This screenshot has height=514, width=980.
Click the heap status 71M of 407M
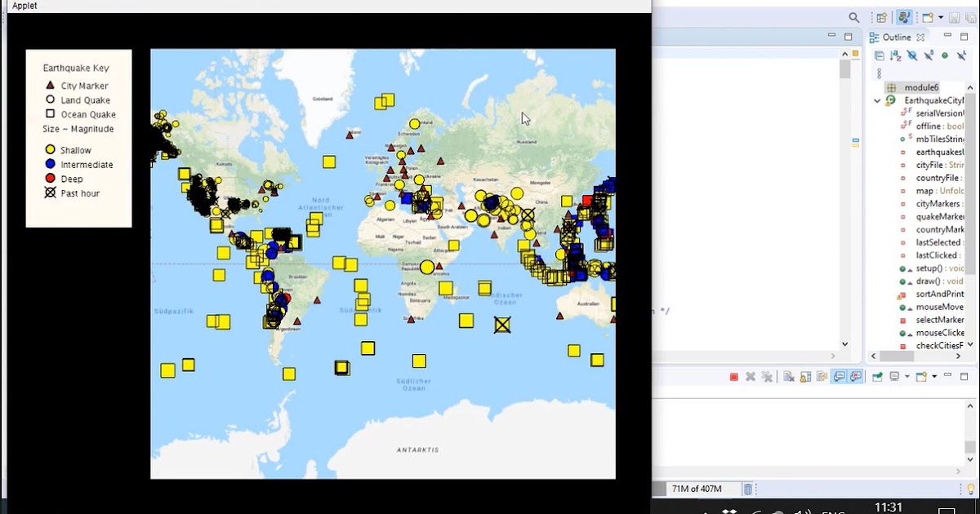pos(697,489)
